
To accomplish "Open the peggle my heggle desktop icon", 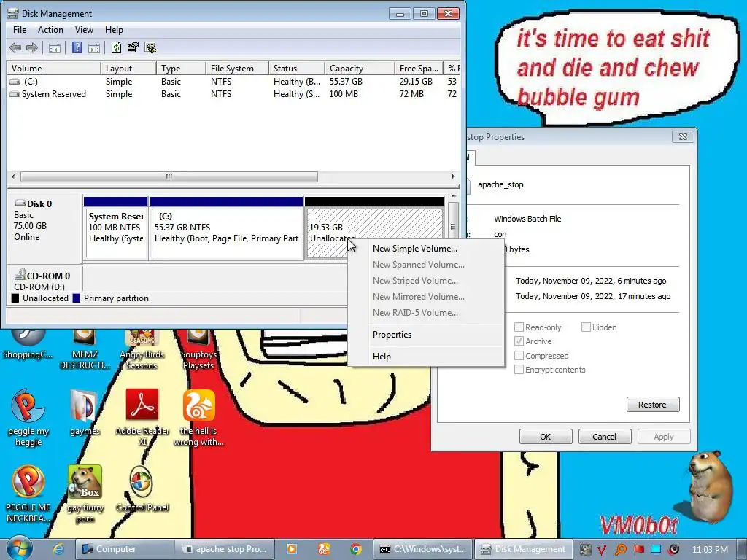I will click(x=28, y=417).
